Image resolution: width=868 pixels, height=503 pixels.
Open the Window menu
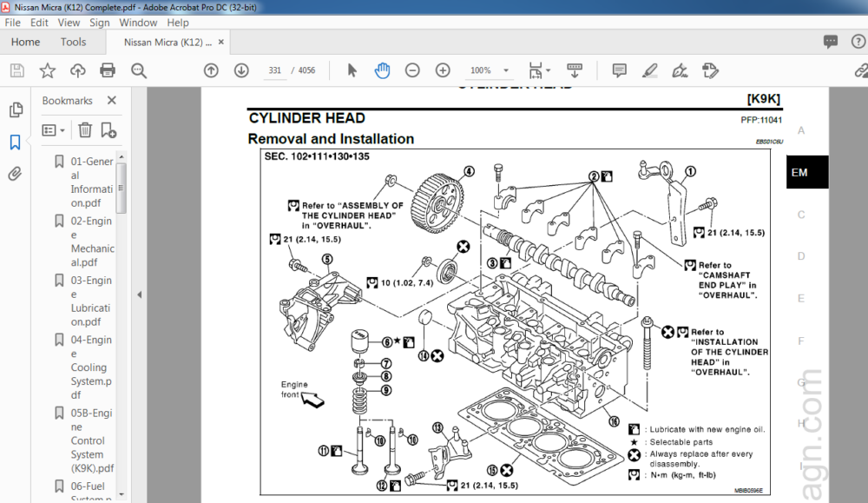point(138,23)
